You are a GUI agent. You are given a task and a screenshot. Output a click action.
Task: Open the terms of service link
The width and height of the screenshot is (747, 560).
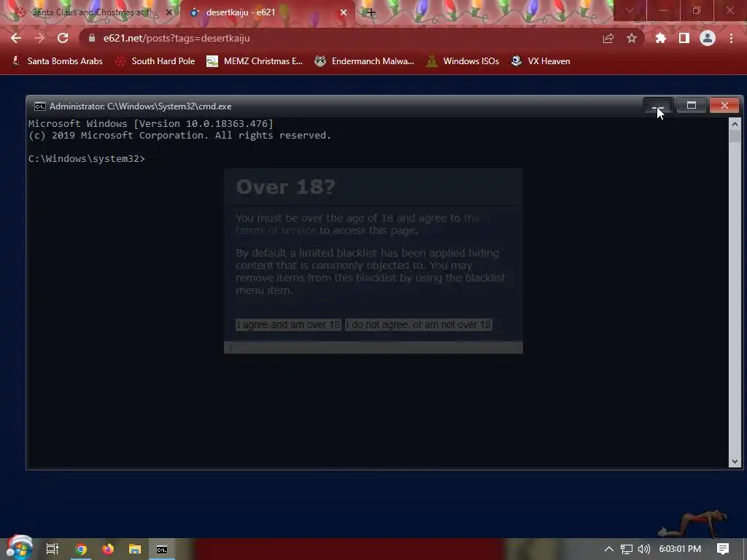276,230
